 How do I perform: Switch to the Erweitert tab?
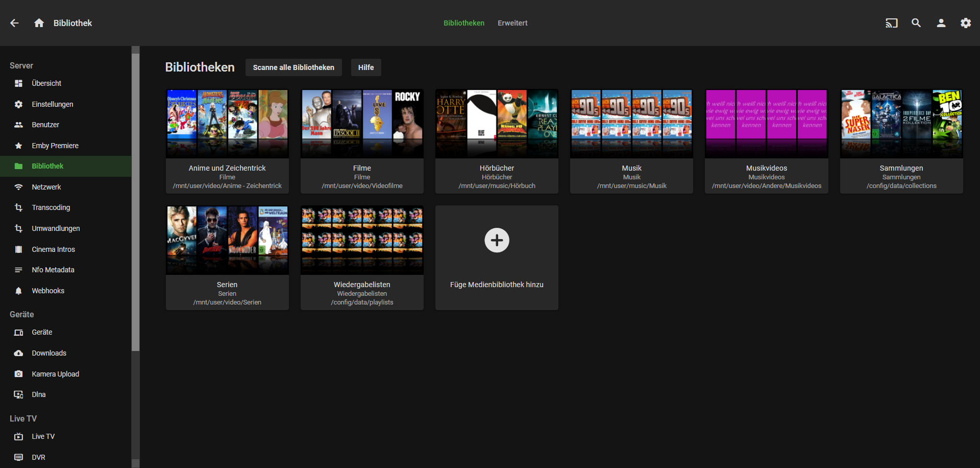click(x=512, y=23)
